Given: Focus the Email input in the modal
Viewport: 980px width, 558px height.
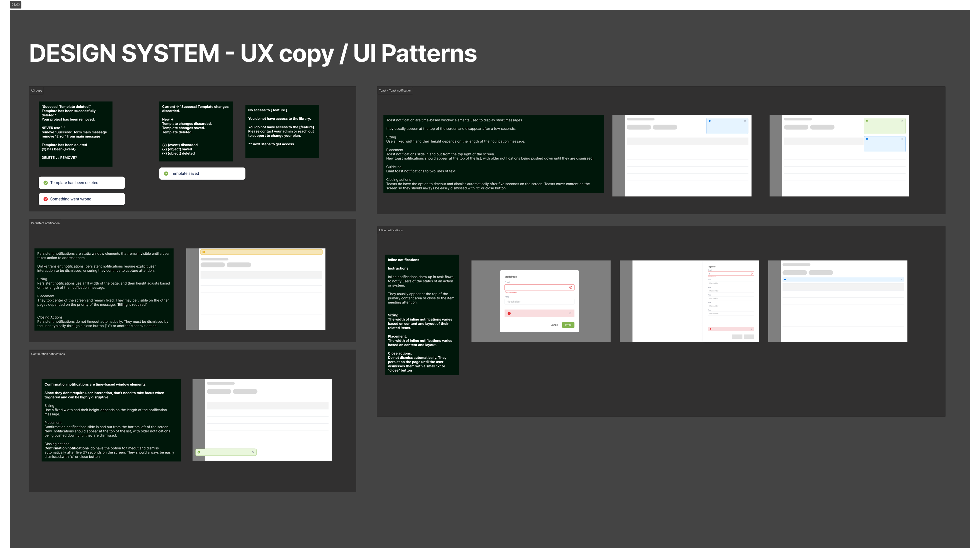Looking at the screenshot, I should 539,288.
